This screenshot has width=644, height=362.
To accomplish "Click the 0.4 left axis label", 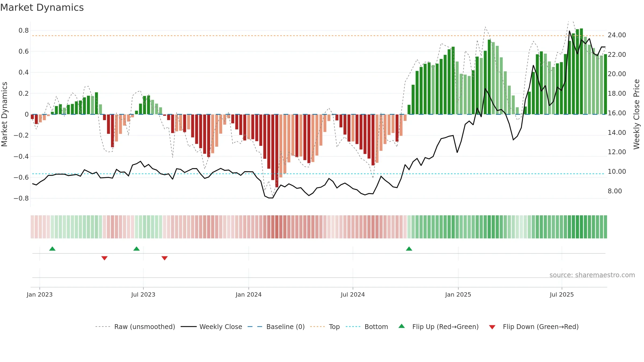I will point(24,72).
